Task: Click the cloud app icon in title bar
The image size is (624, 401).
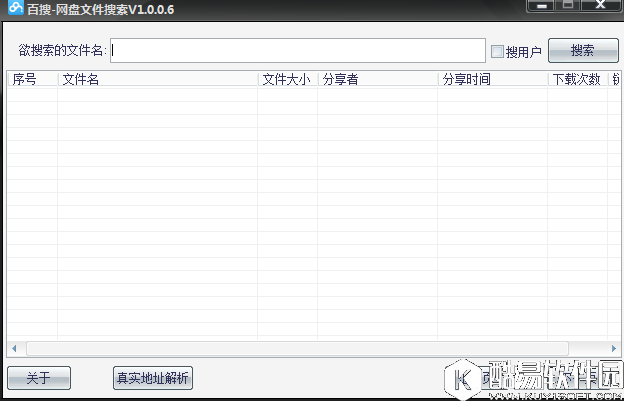Action: coord(15,7)
